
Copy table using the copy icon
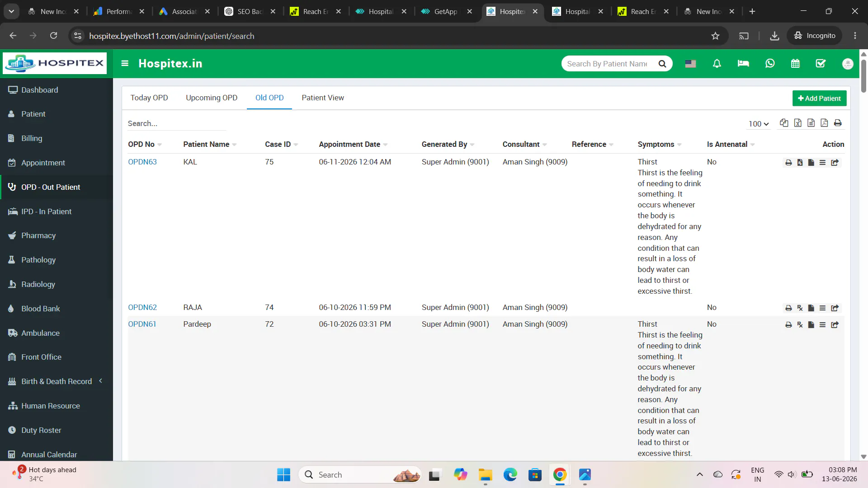[784, 123]
